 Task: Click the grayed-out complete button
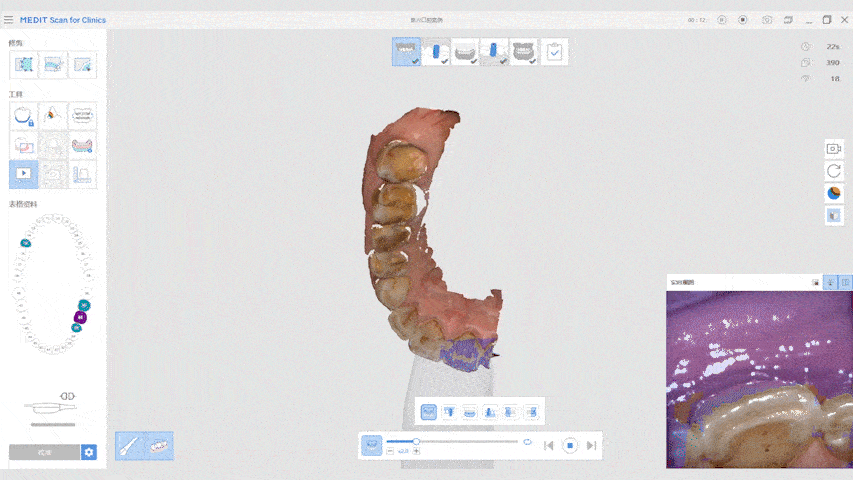point(44,452)
